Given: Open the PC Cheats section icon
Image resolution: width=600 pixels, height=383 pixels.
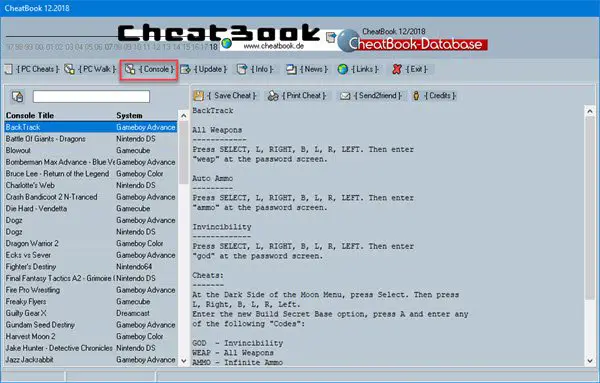Looking at the screenshot, I should click(x=9, y=69).
